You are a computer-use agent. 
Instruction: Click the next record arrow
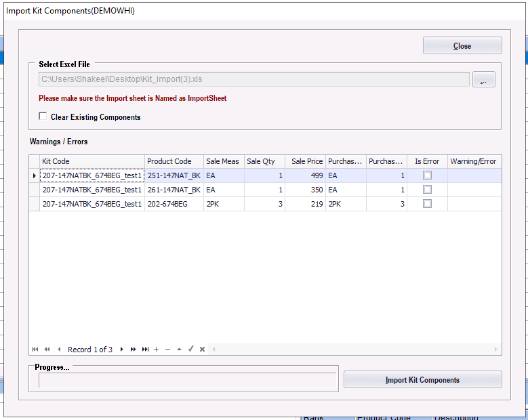[122, 350]
